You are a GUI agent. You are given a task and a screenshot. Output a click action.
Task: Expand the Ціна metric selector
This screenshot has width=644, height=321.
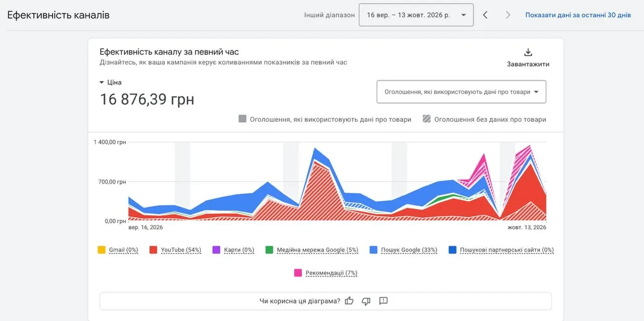(x=110, y=82)
